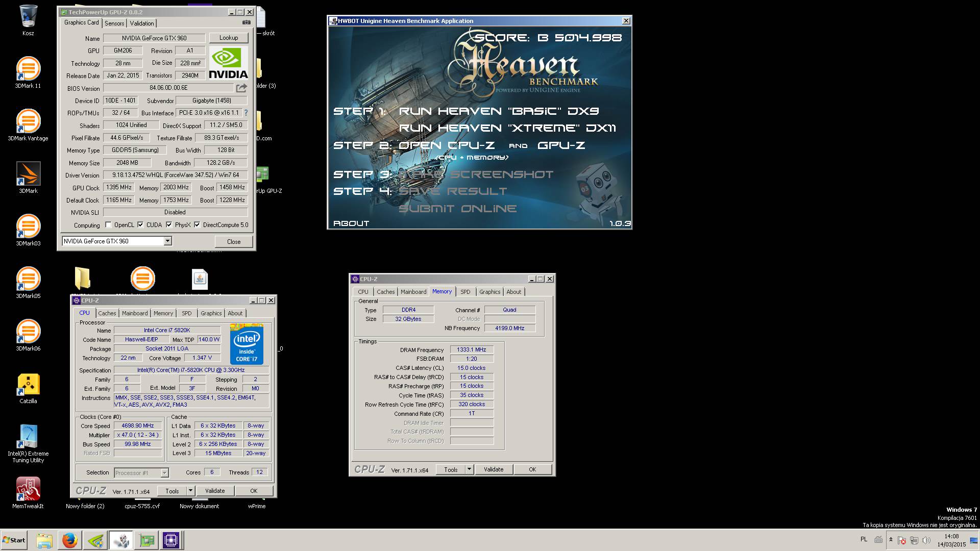Click the DRAM Frequency value 1333.1 MHz

[472, 350]
